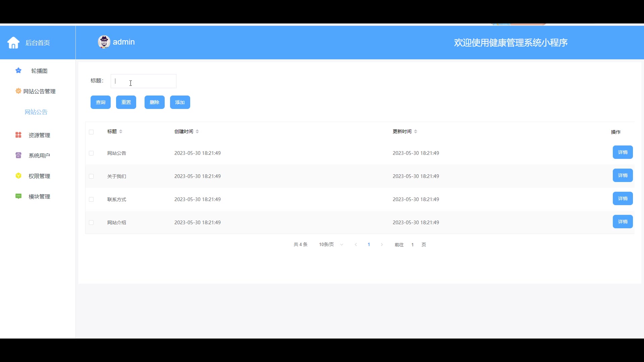
Task: Click the yellow cube icon for 权限管理
Action: coord(18,176)
